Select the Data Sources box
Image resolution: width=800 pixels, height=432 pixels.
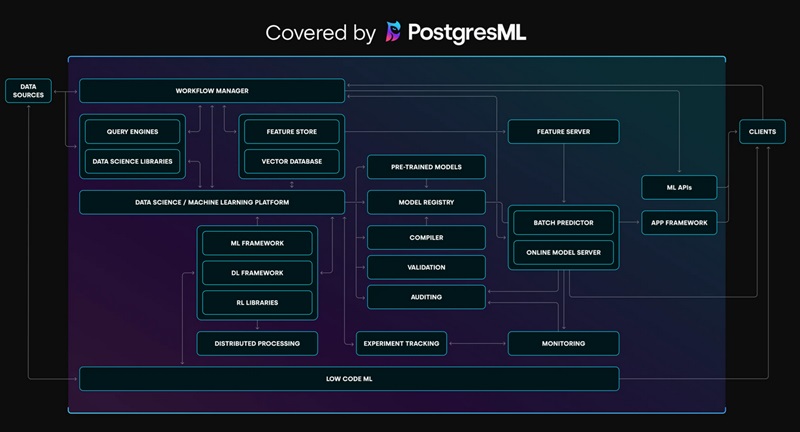click(x=29, y=91)
